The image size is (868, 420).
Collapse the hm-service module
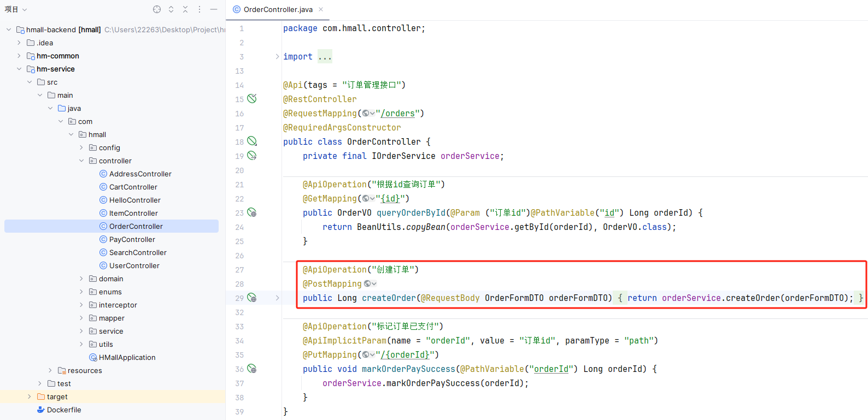click(19, 69)
